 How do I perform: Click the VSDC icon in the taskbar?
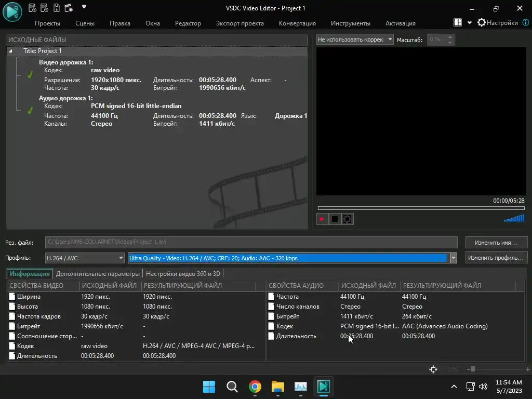323,387
